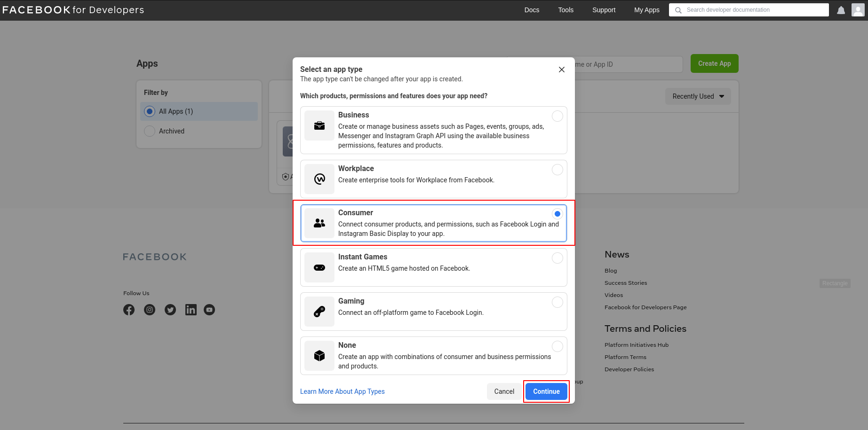Open the Developer Policies link
868x430 pixels.
(x=629, y=369)
